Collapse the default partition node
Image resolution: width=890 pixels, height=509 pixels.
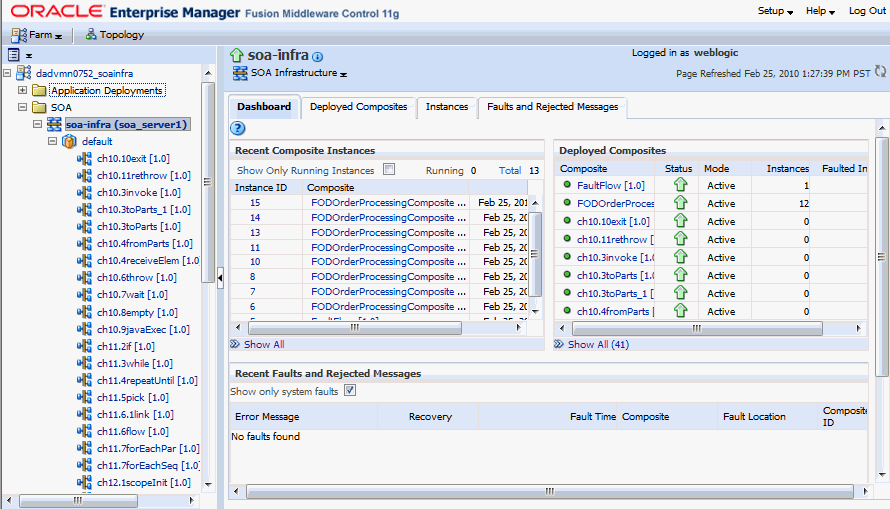coord(52,141)
